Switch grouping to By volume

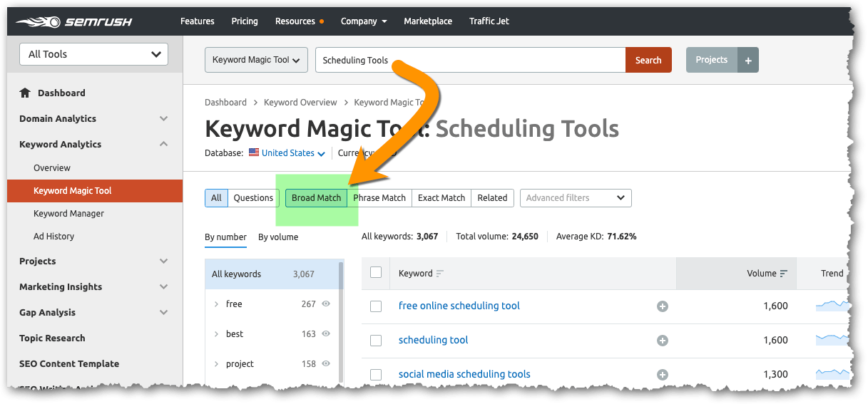(x=278, y=237)
